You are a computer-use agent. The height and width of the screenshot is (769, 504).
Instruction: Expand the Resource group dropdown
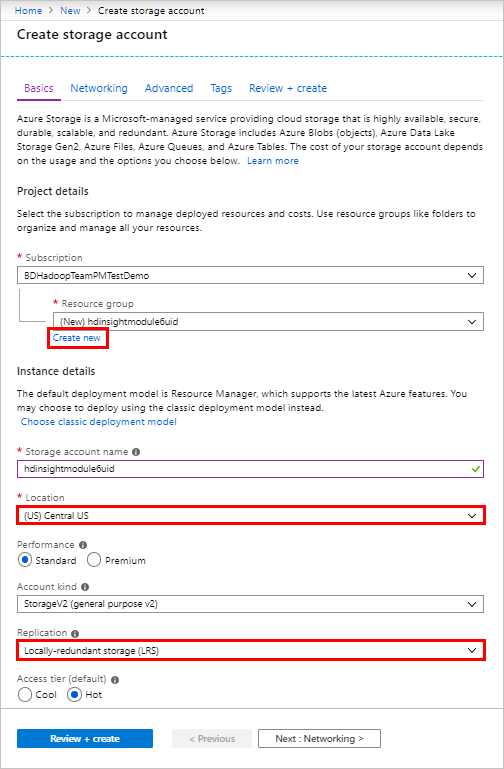click(x=268, y=322)
